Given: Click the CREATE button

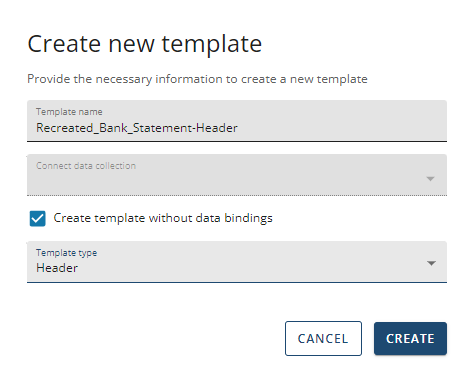Looking at the screenshot, I should click(410, 339).
